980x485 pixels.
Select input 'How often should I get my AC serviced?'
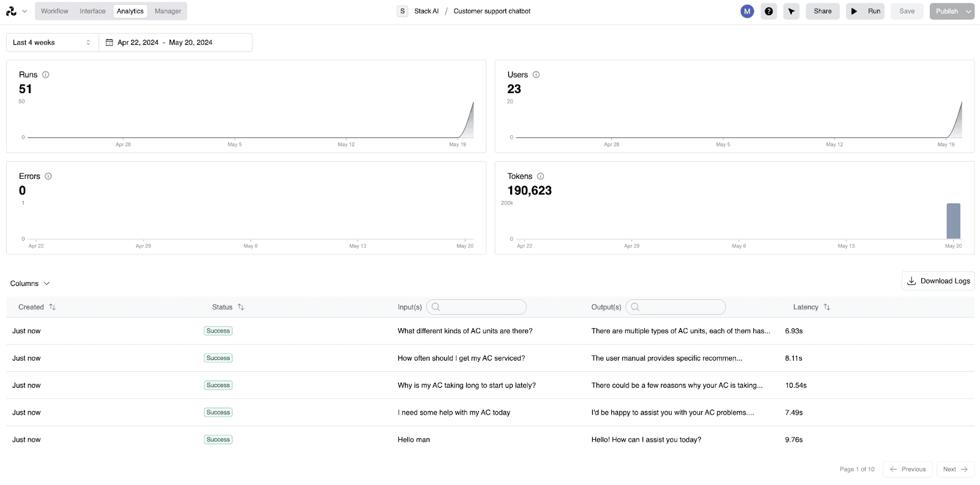[461, 358]
